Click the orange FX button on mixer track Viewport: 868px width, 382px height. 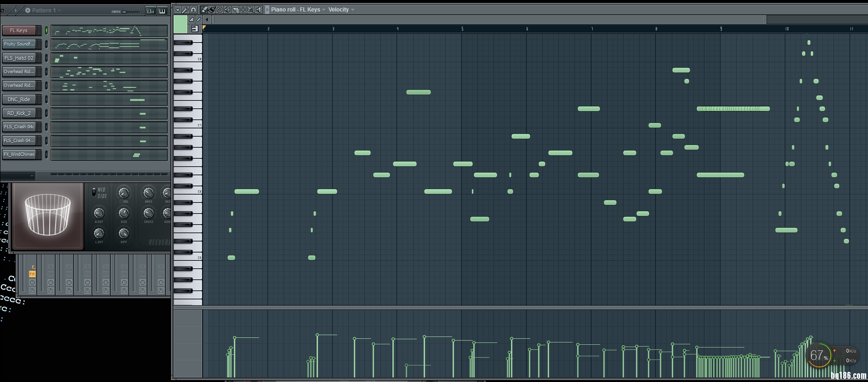click(32, 274)
